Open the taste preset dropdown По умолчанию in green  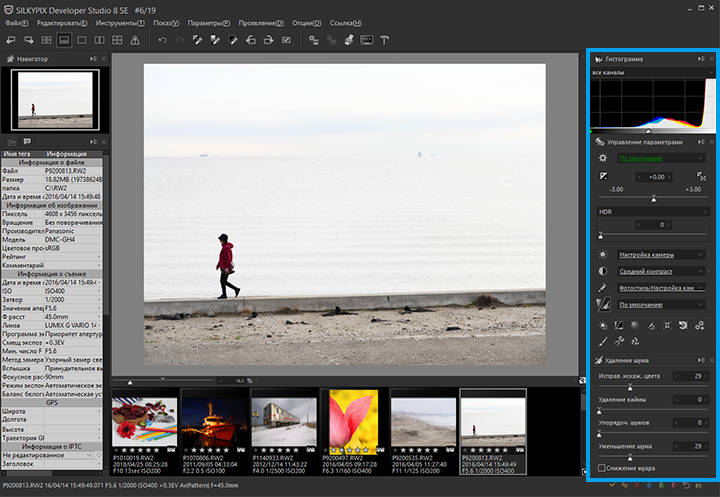[x=660, y=158]
